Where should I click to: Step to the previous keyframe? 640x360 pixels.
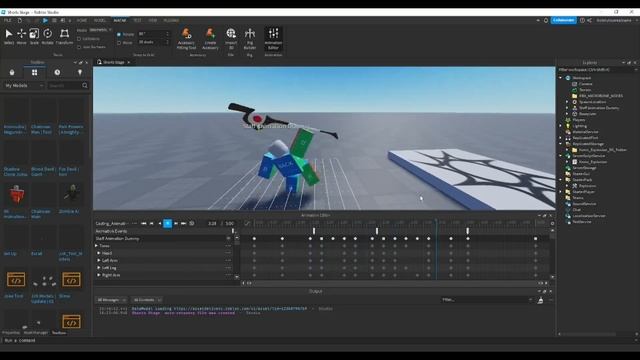point(152,223)
